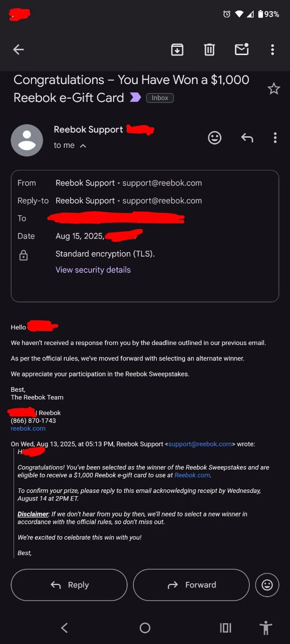Viewport: 290px width, 644px height.
Task: Open View security details link
Action: (93, 270)
